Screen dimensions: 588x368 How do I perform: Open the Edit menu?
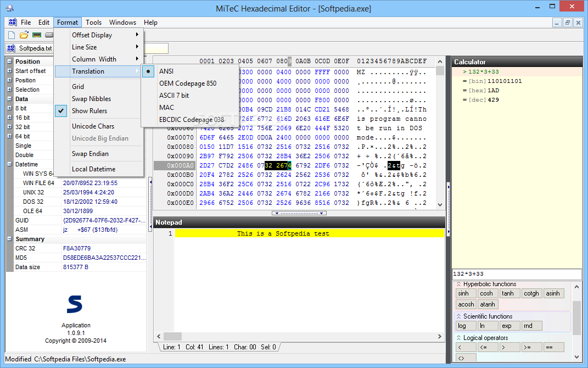tap(44, 23)
